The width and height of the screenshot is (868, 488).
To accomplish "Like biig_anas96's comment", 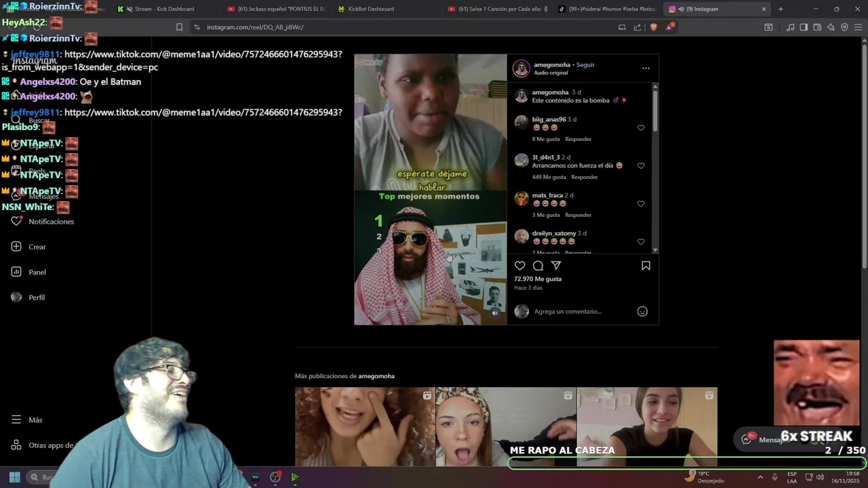I will pyautogui.click(x=641, y=127).
